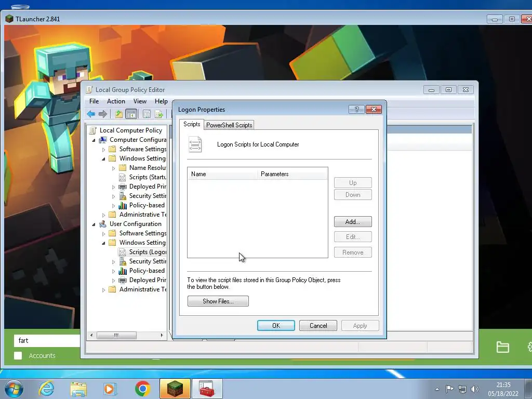
Task: Open Windows Media Player from the taskbar
Action: pyautogui.click(x=110, y=389)
